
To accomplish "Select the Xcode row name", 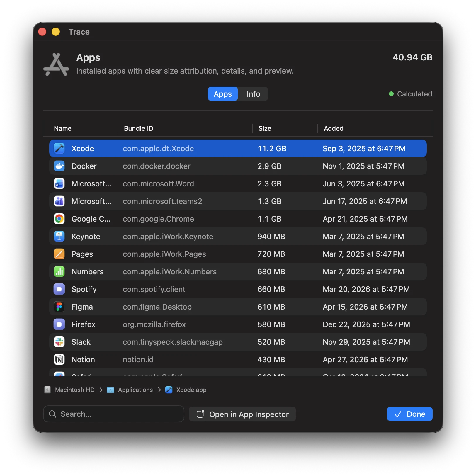I will pos(83,149).
